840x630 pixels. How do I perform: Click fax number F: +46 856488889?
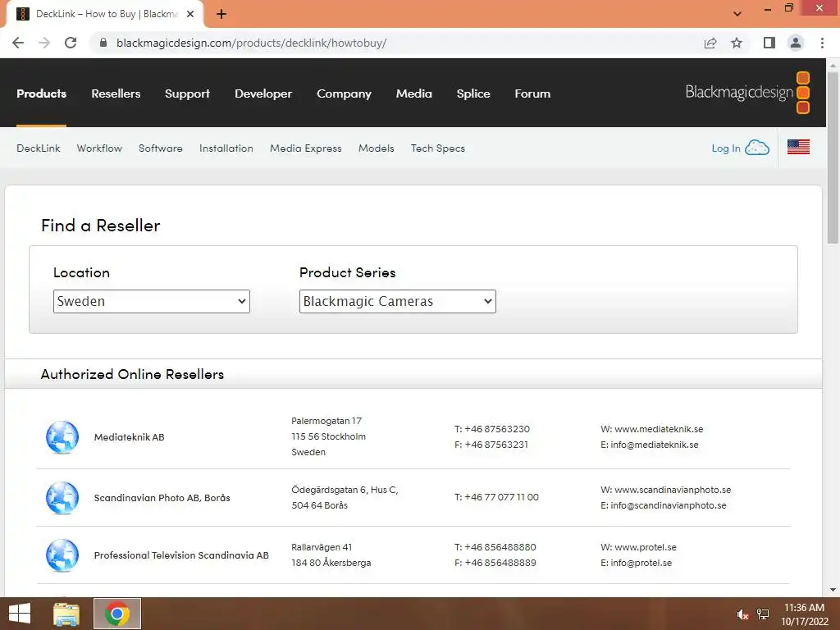click(495, 563)
